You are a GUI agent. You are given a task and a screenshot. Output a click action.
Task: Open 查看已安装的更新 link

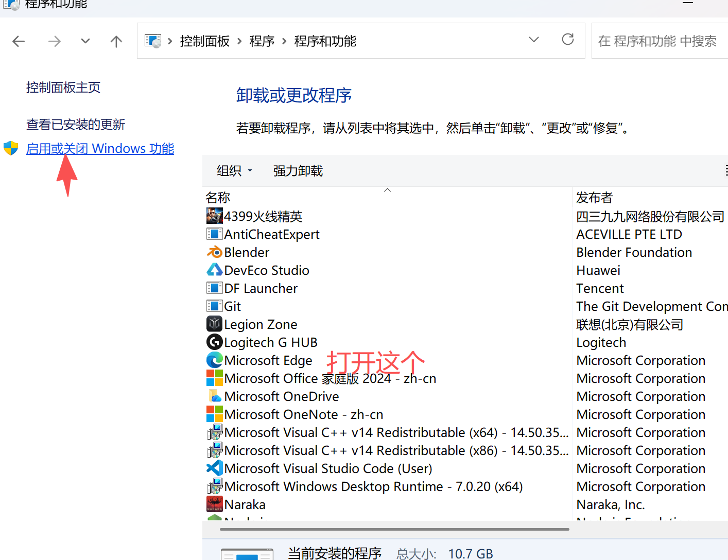(x=76, y=125)
